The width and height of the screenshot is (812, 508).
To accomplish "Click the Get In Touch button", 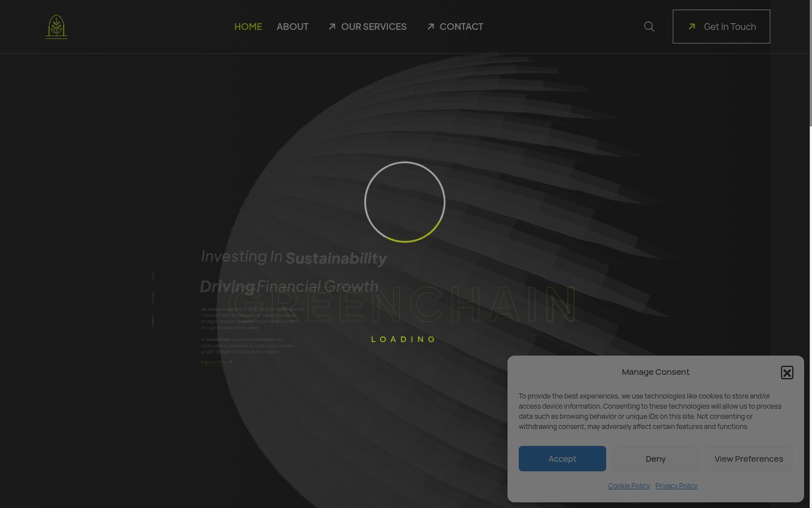I will click(721, 27).
